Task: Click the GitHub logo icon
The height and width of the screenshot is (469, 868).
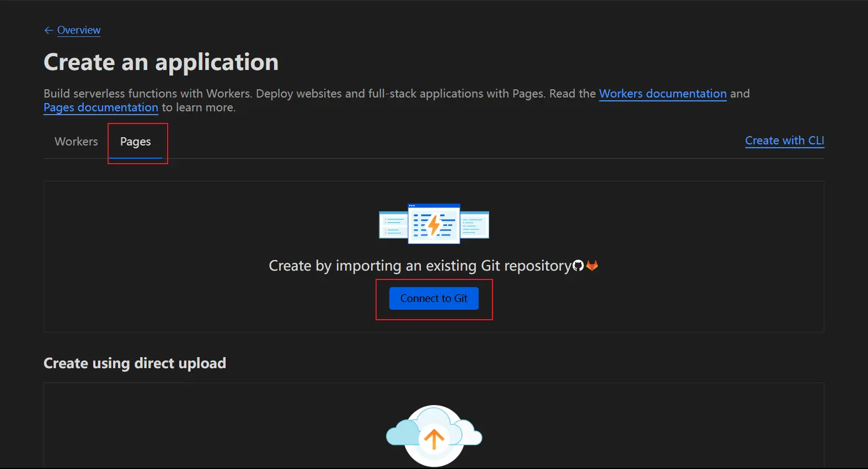Action: [x=578, y=266]
